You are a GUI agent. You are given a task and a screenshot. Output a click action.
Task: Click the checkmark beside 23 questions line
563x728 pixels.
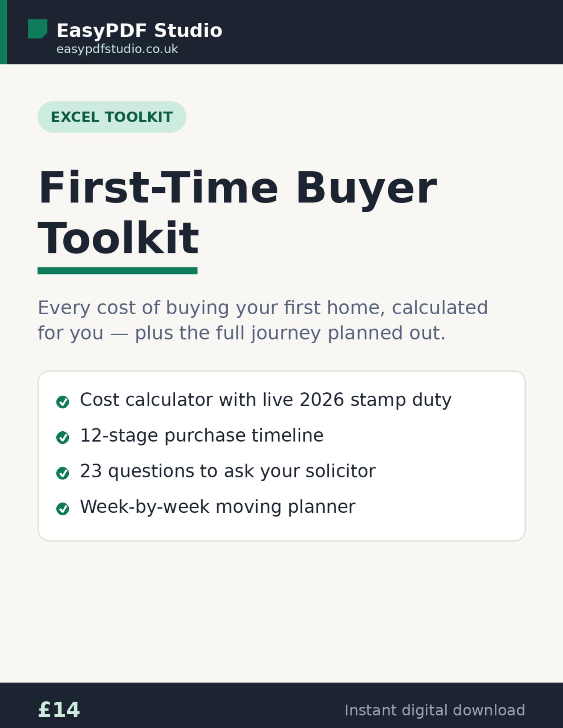click(x=63, y=473)
